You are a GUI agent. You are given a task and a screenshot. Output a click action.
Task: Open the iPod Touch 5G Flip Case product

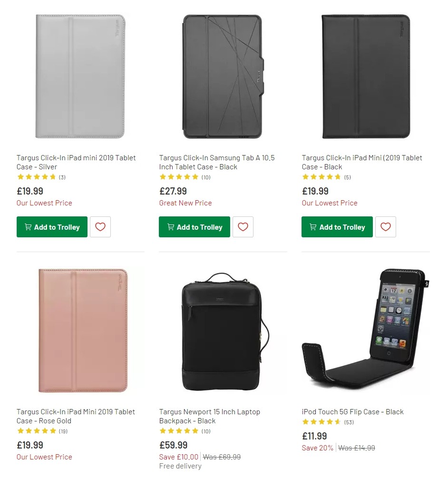click(x=354, y=411)
